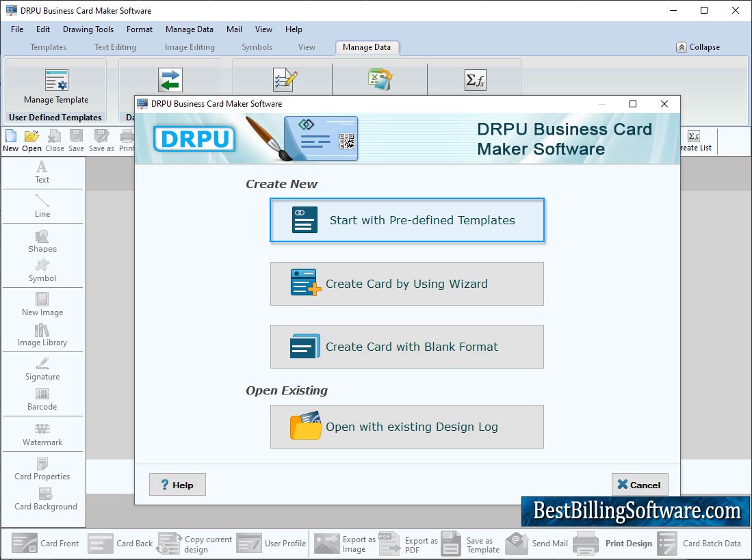Image resolution: width=752 pixels, height=560 pixels.
Task: Select the Text tool in sidebar
Action: click(42, 172)
